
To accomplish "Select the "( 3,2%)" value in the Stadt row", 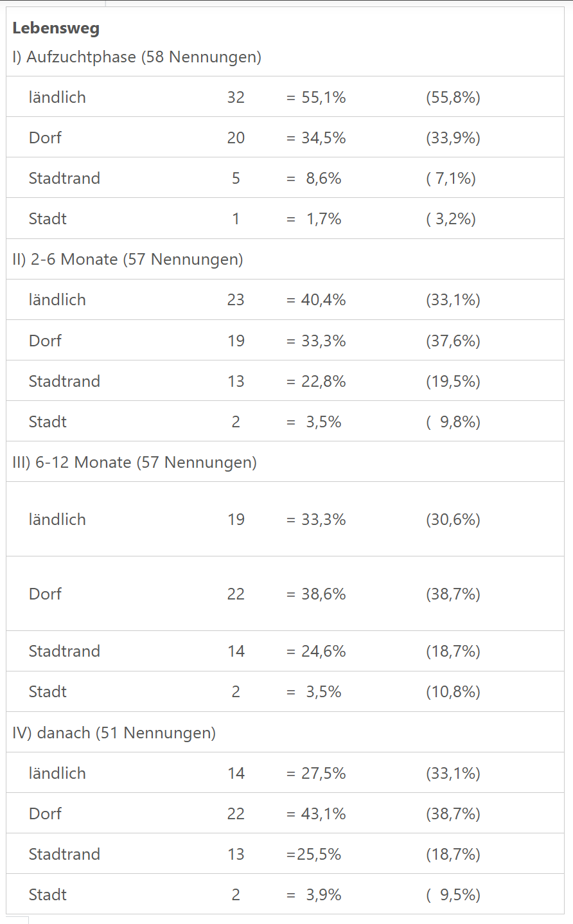I will click(x=451, y=219).
